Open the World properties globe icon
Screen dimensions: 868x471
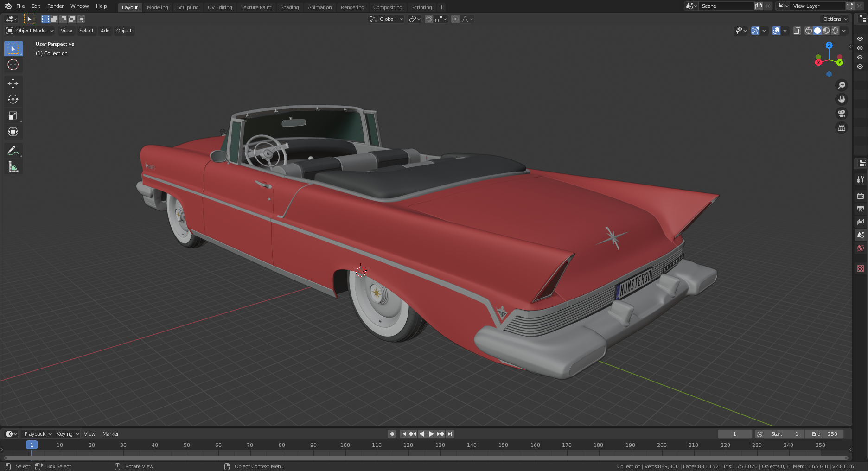tap(861, 248)
